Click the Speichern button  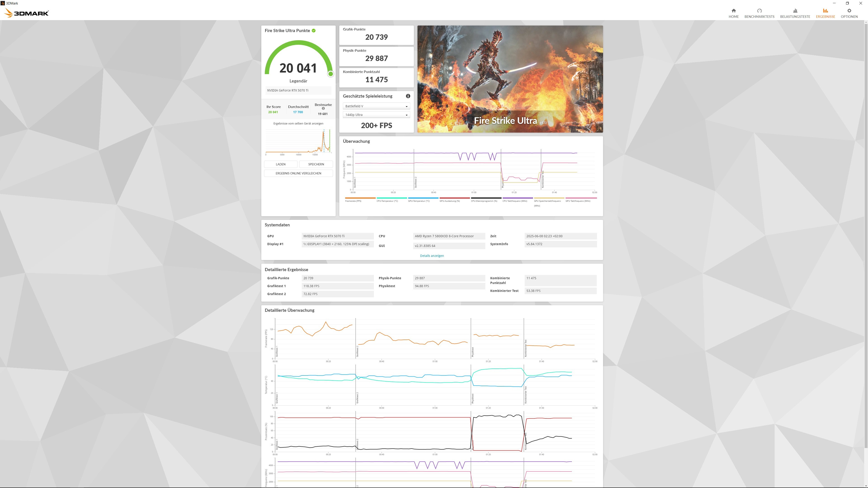[x=316, y=164]
